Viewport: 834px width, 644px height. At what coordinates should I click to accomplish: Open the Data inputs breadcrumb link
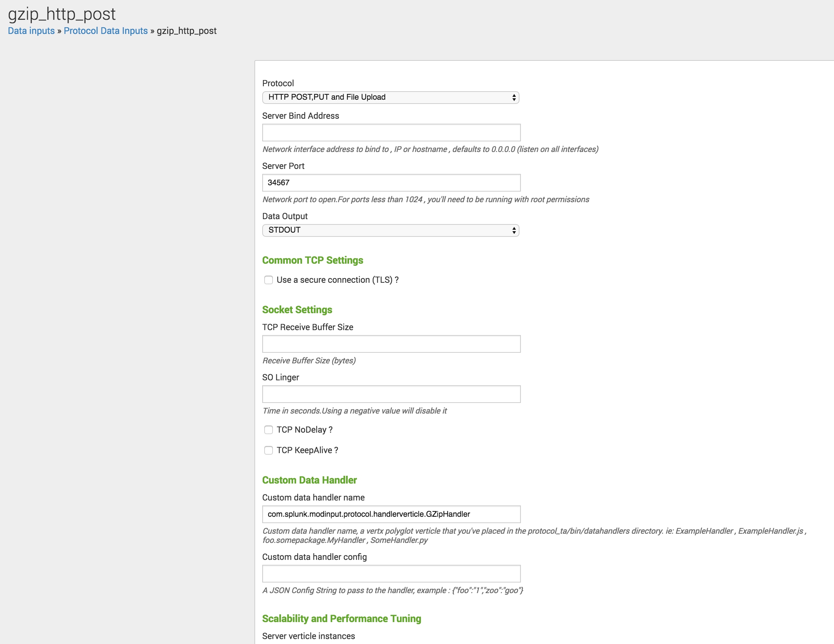coord(31,31)
